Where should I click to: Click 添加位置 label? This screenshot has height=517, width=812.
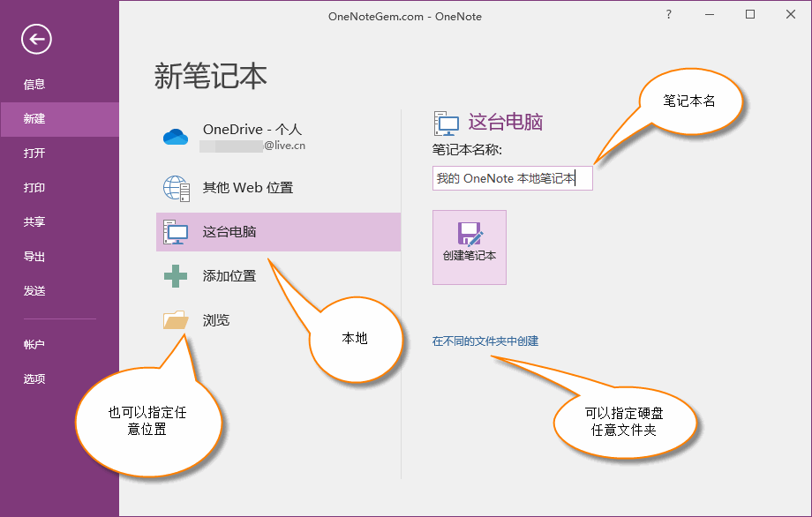click(x=229, y=276)
